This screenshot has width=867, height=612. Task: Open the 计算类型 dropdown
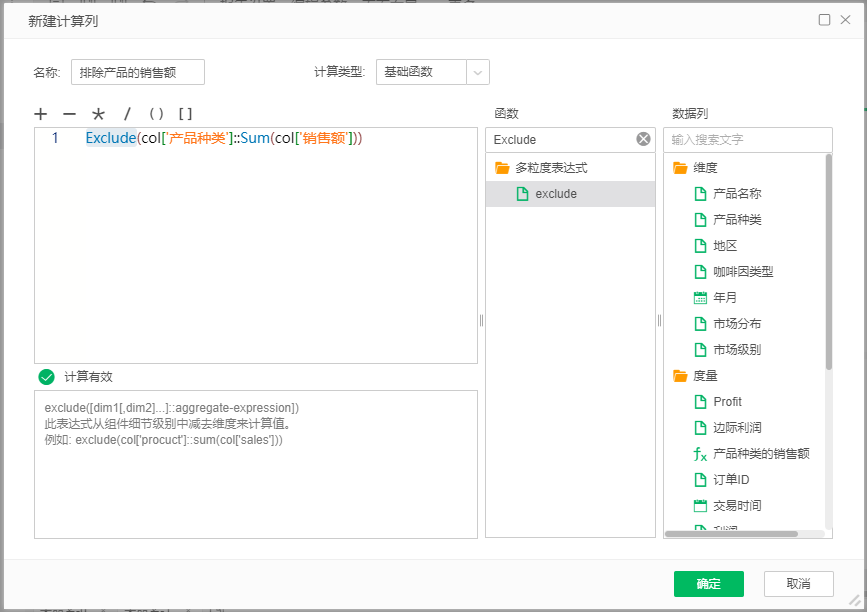[478, 72]
